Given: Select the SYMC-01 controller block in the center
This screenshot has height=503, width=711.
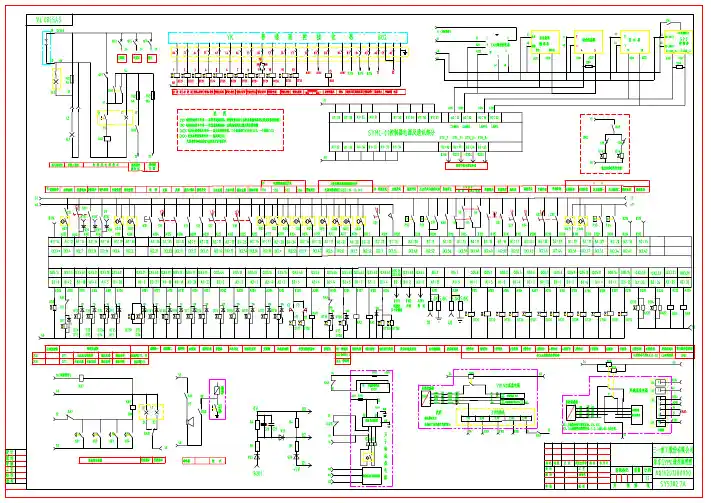Looking at the screenshot, I should (x=376, y=129).
